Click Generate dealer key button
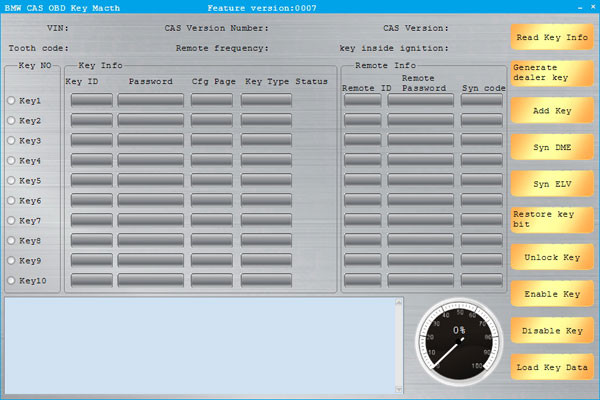This screenshot has height=400, width=600. [x=552, y=73]
